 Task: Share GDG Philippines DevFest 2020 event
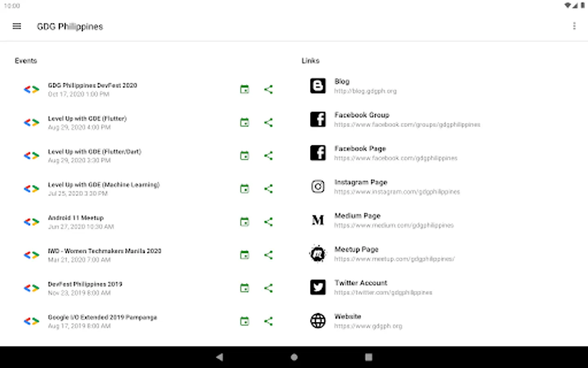tap(268, 89)
